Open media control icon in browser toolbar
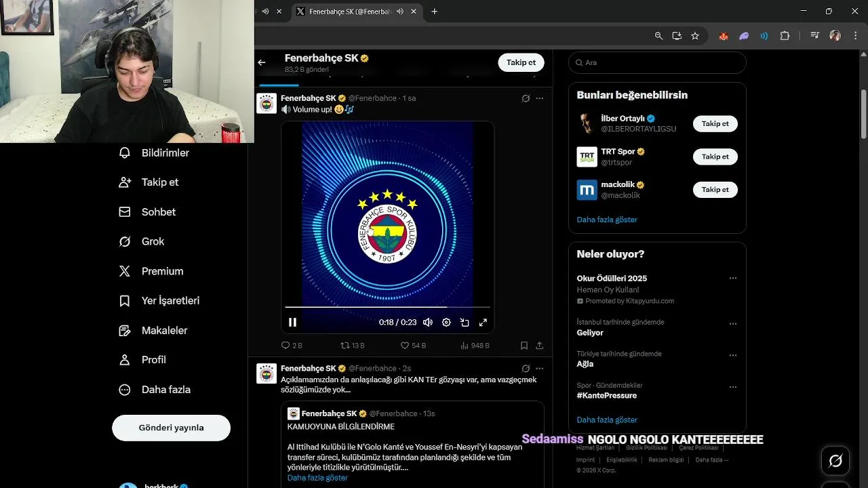Viewport: 868px width, 488px height. coord(815,36)
